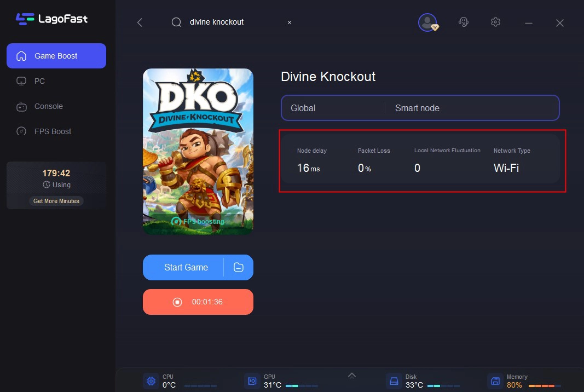Open the PC section in sidebar
Screen dimensions: 584x392
click(39, 81)
